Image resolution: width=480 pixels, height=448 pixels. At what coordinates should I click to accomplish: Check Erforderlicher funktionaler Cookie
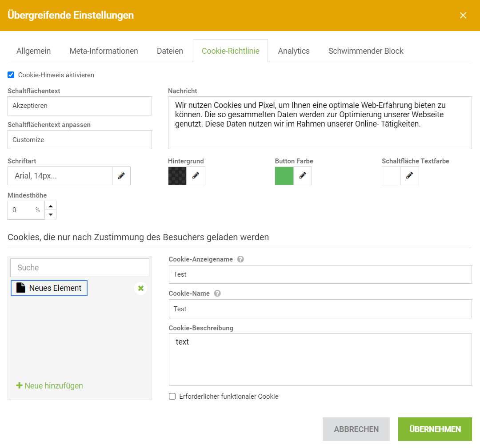point(172,396)
